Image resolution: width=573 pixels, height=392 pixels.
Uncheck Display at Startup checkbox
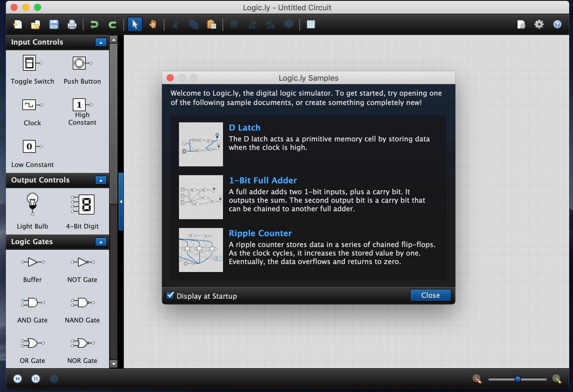point(170,295)
